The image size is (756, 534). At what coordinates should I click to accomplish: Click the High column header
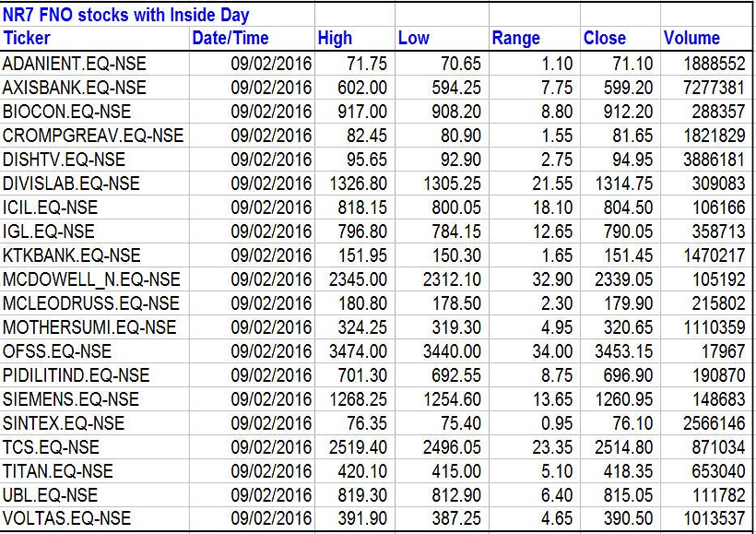click(335, 39)
